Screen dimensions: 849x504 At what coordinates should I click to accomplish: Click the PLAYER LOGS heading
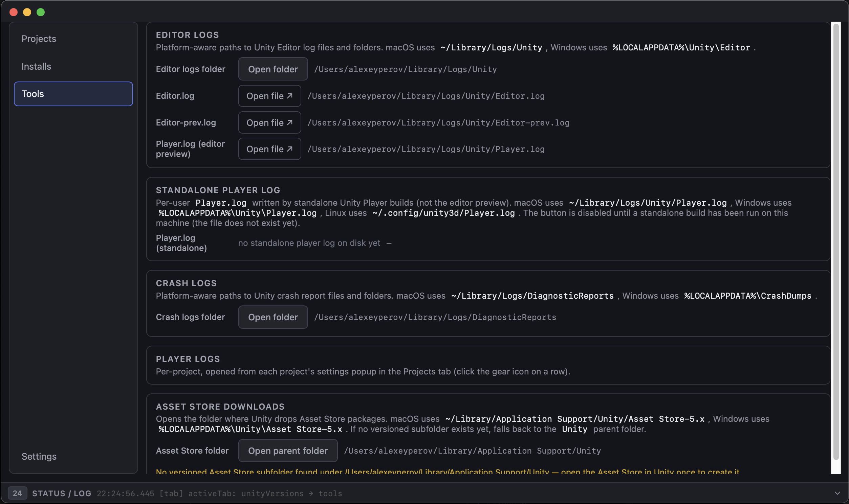pyautogui.click(x=188, y=359)
